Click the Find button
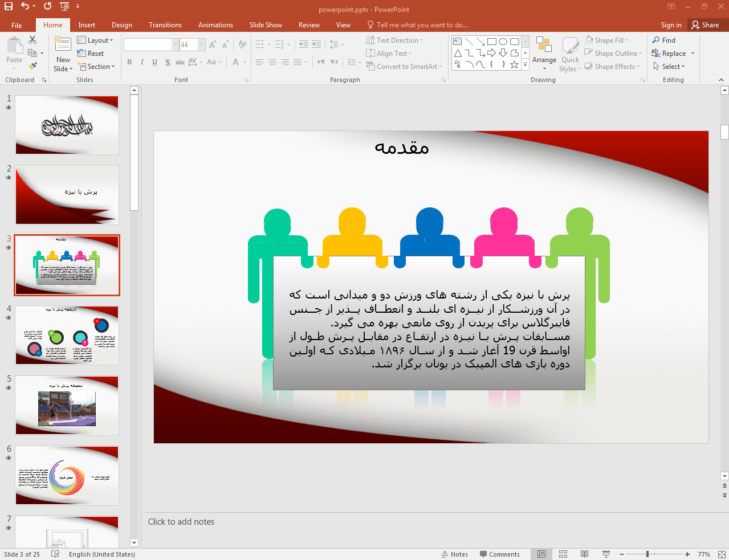 (x=664, y=40)
